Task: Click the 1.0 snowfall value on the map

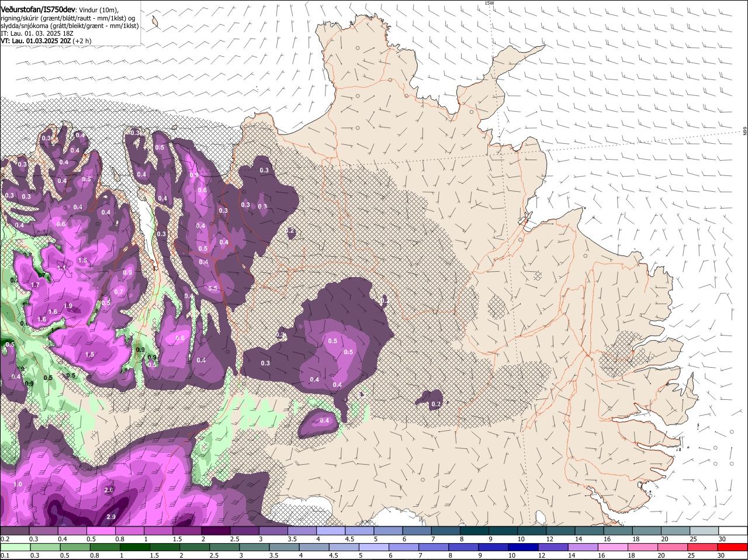Action: pos(18,484)
